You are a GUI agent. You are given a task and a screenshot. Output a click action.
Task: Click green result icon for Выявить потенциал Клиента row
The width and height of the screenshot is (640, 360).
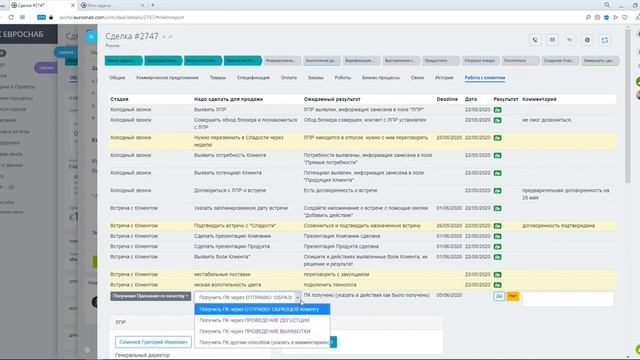tap(498, 173)
